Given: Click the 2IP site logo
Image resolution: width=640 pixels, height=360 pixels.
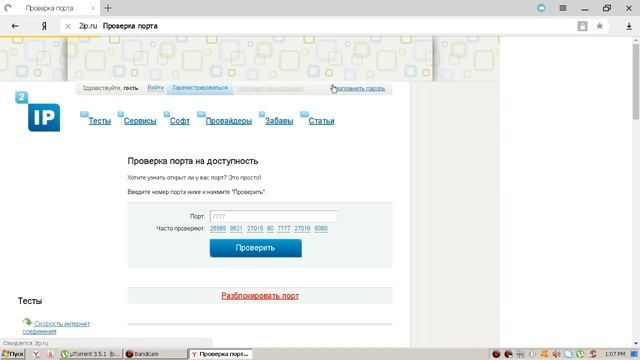Looking at the screenshot, I should click(38, 111).
